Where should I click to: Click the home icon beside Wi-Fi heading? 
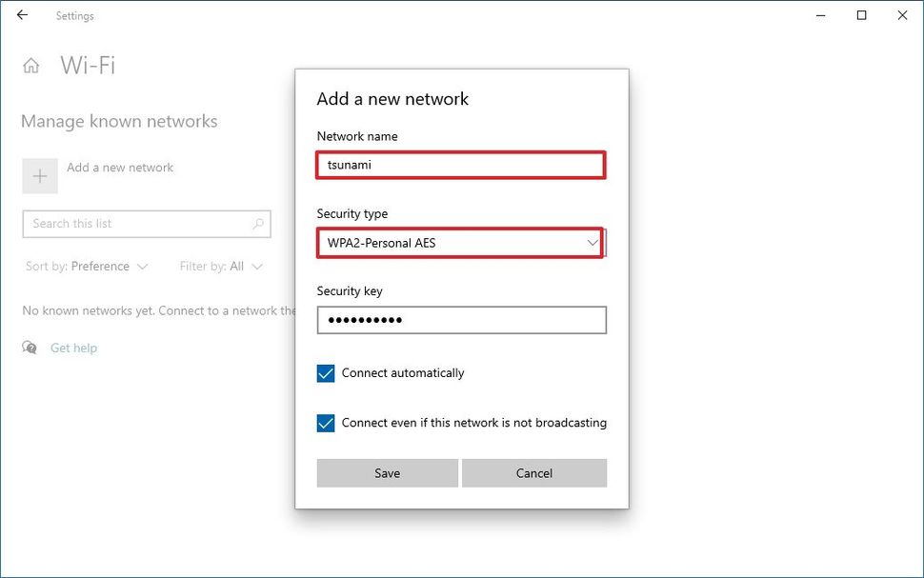tap(31, 64)
